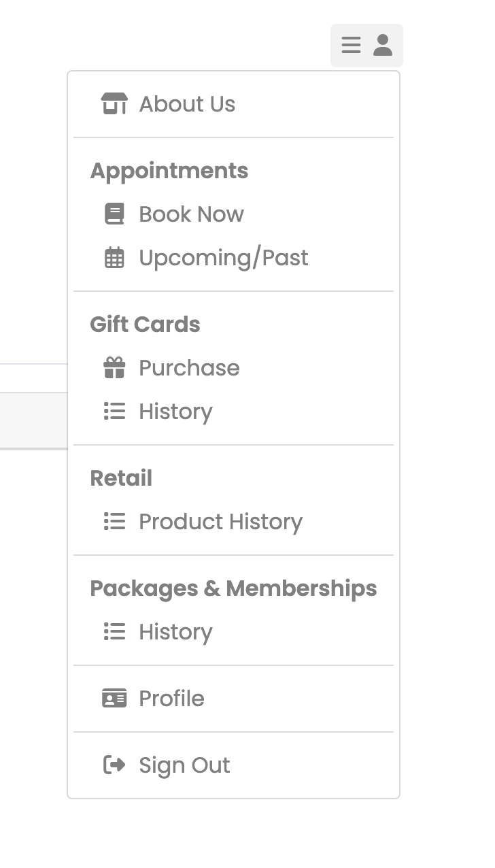This screenshot has width=495, height=868.
Task: View Upcoming/Past appointments
Action: (x=233, y=258)
